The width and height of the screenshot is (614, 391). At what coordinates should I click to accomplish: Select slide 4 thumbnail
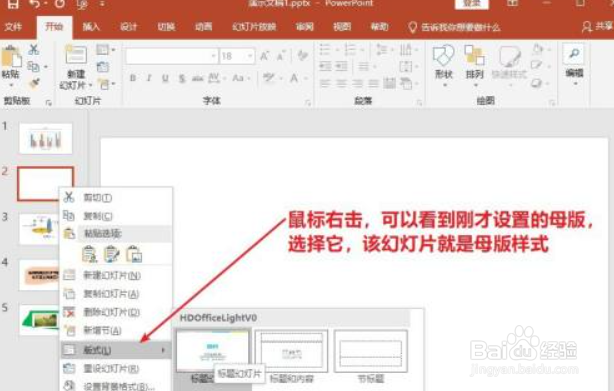pyautogui.click(x=38, y=274)
